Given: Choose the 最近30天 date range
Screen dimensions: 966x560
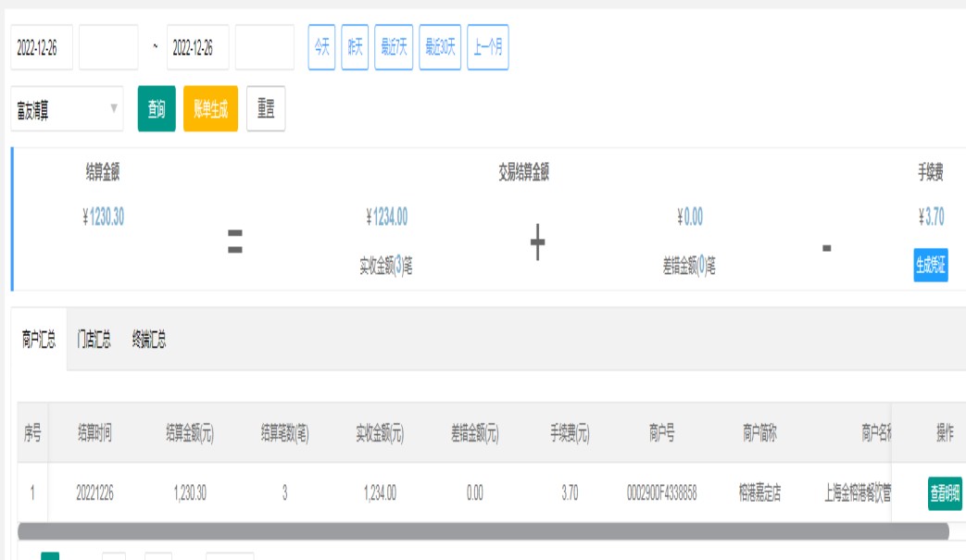Looking at the screenshot, I should 440,48.
